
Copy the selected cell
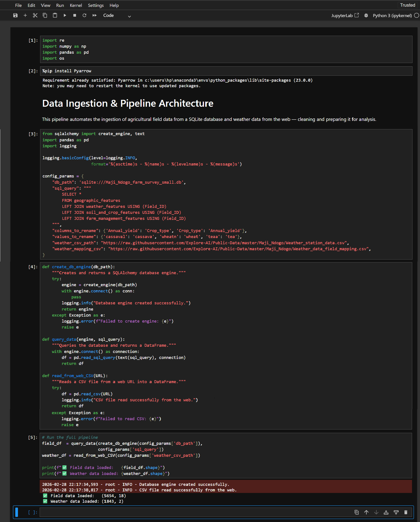pos(45,15)
